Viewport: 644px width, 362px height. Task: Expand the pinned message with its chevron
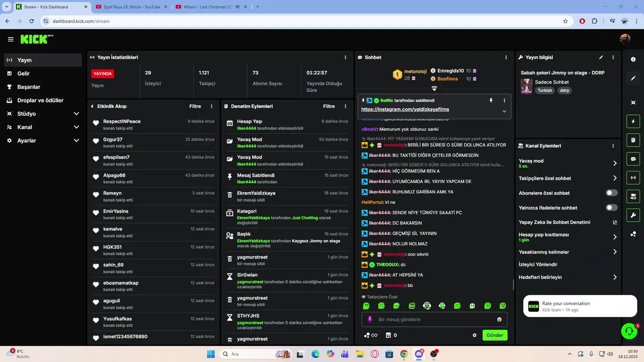pos(504,111)
